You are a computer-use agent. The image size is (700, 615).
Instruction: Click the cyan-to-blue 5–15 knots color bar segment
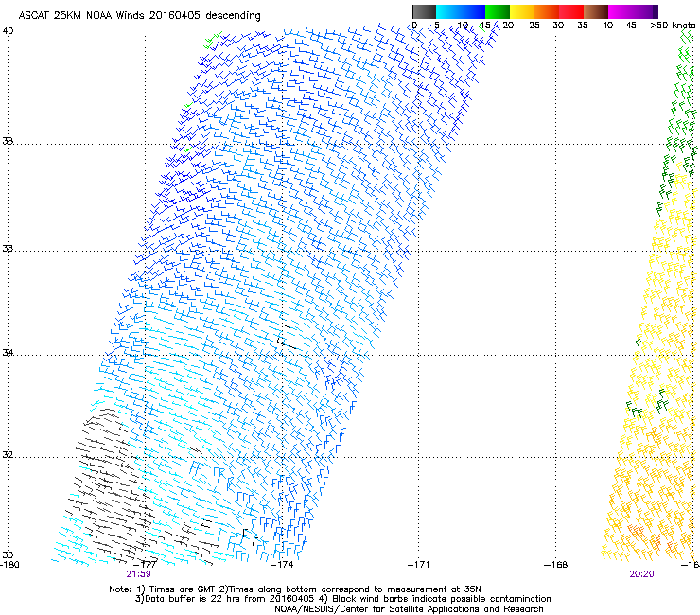pos(461,11)
